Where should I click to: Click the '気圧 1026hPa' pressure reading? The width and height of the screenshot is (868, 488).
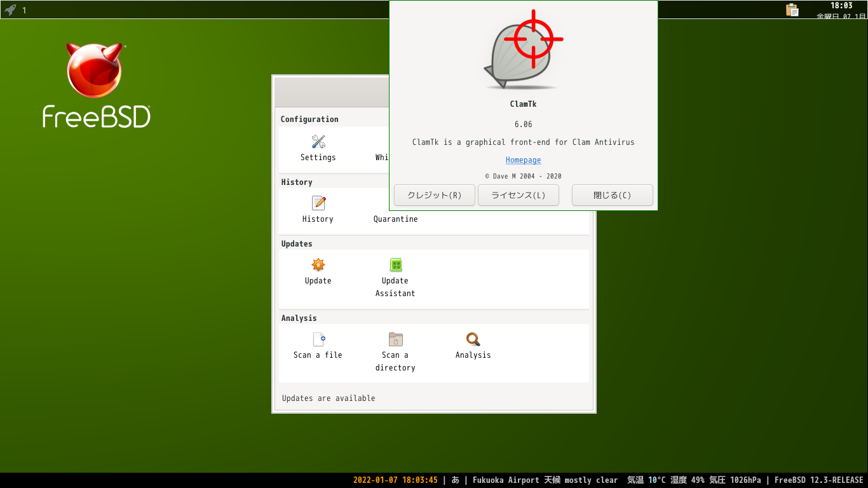click(735, 480)
